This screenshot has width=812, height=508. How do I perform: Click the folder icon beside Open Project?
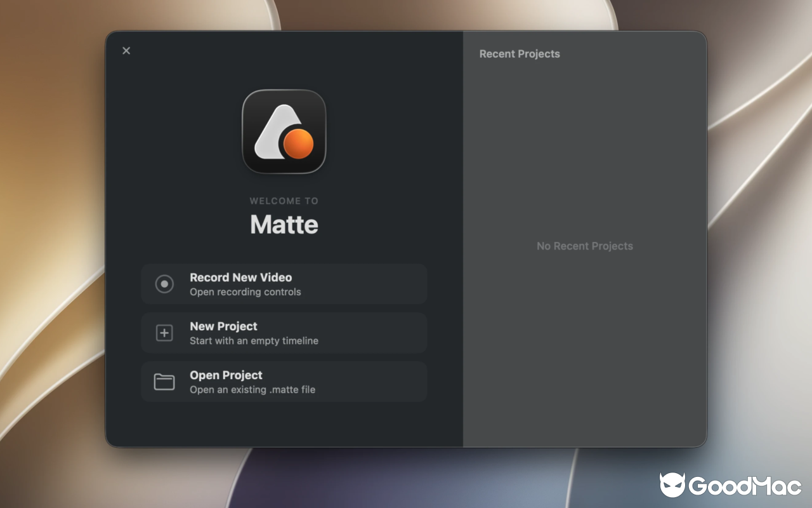coord(164,382)
